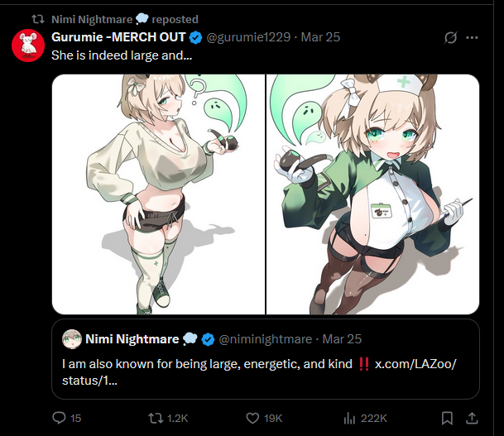Click the verified badge next to Gurumie
This screenshot has height=436, width=504.
195,37
